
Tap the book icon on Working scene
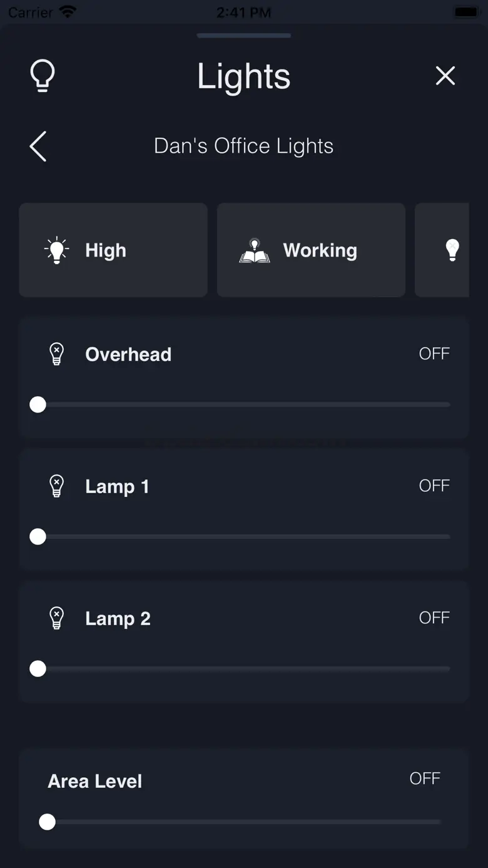[x=255, y=250]
